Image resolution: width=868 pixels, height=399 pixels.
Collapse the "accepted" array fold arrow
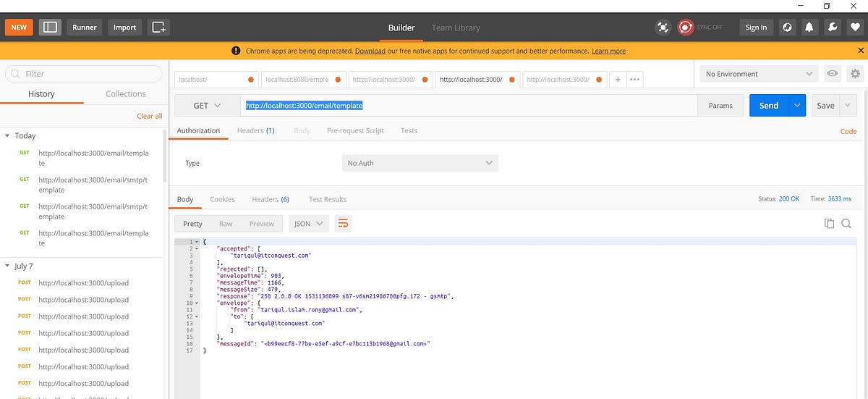pyautogui.click(x=195, y=248)
